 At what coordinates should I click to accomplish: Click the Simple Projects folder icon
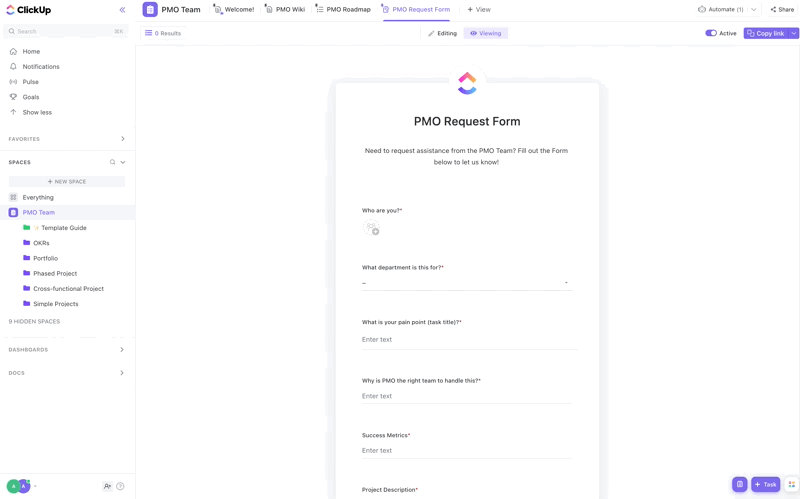pos(27,304)
